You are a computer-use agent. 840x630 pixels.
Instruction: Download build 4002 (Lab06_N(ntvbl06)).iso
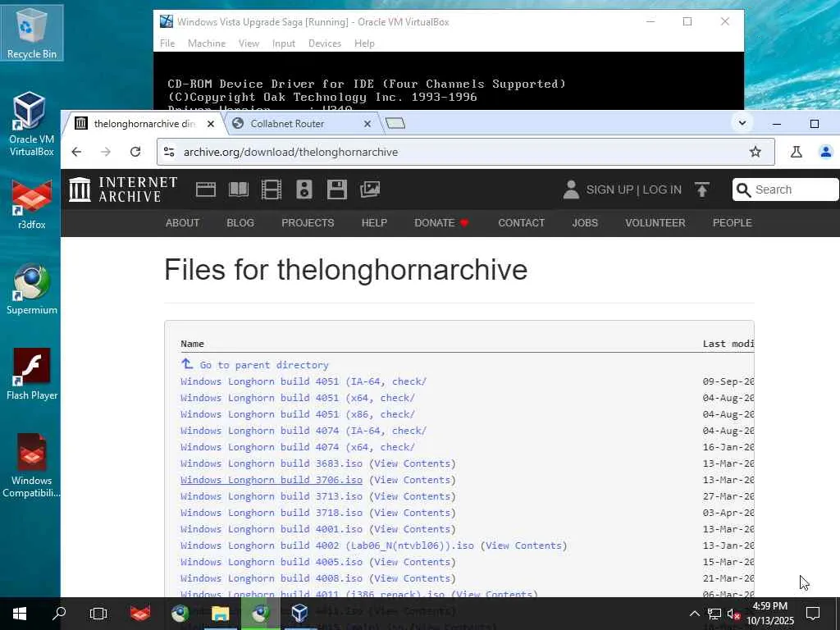coord(326,546)
